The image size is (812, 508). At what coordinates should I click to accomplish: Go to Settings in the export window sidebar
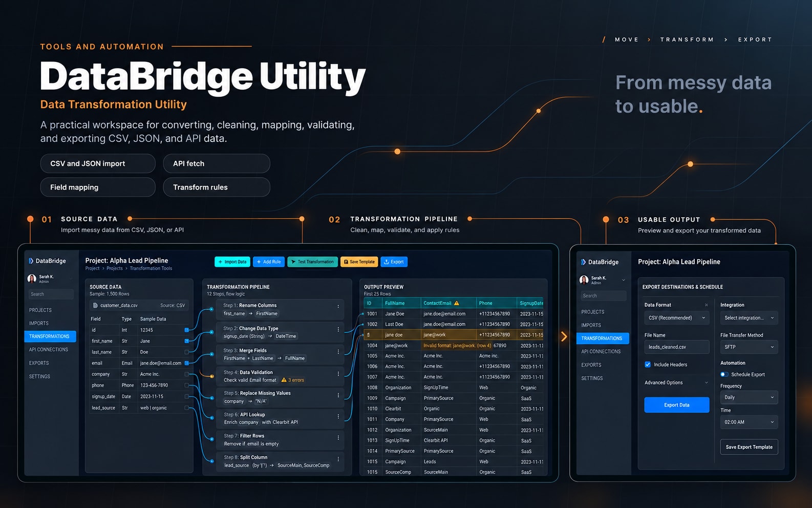[x=592, y=378]
